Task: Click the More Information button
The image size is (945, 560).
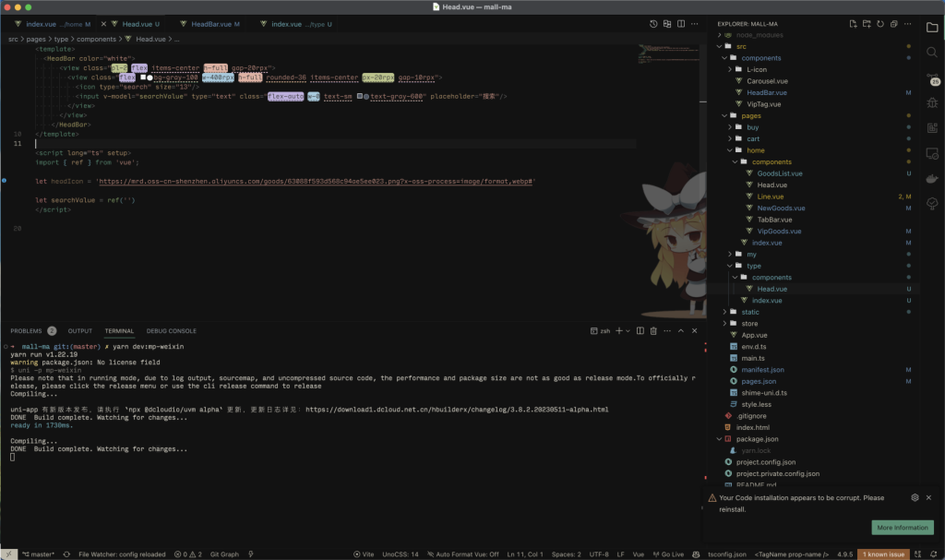Action: tap(902, 528)
